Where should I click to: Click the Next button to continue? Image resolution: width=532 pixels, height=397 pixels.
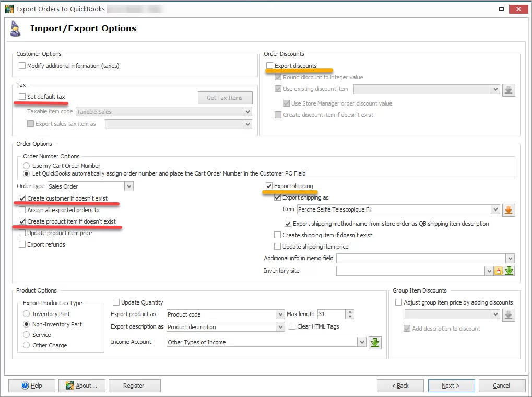point(451,386)
